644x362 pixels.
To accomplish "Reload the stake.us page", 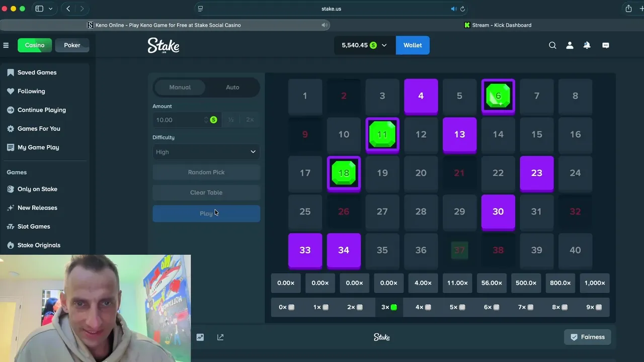I will (x=462, y=9).
